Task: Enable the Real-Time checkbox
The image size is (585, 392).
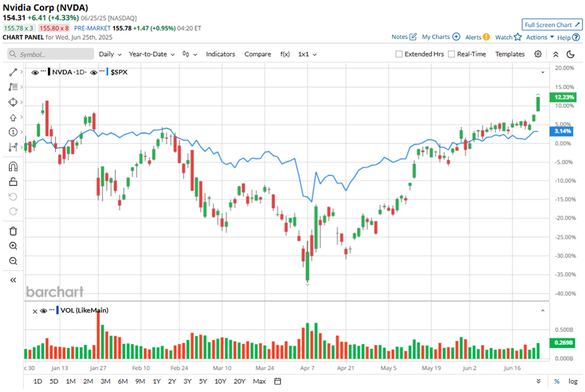Action: [451, 54]
